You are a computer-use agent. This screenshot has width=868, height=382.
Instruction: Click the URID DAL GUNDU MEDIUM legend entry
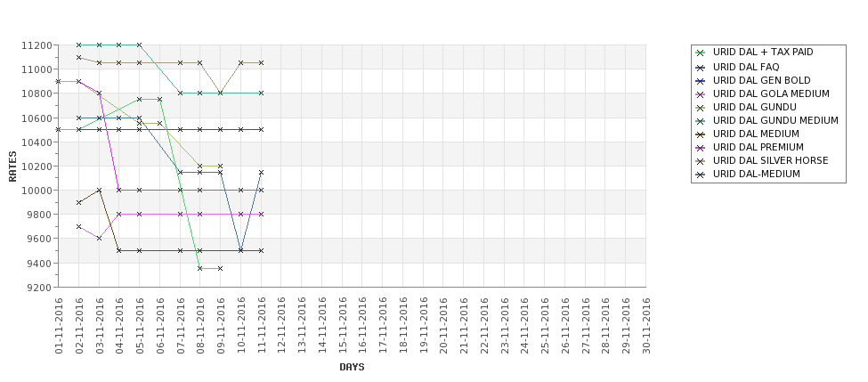[x=767, y=121]
